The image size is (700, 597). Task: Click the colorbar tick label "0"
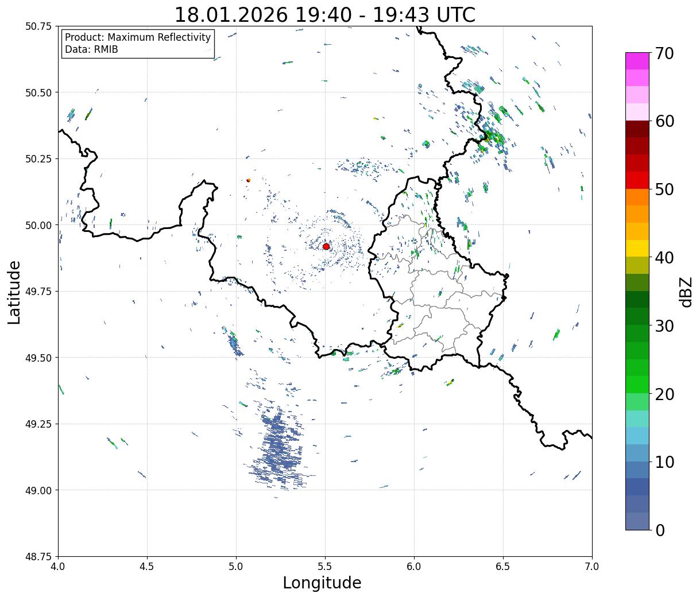(x=660, y=530)
